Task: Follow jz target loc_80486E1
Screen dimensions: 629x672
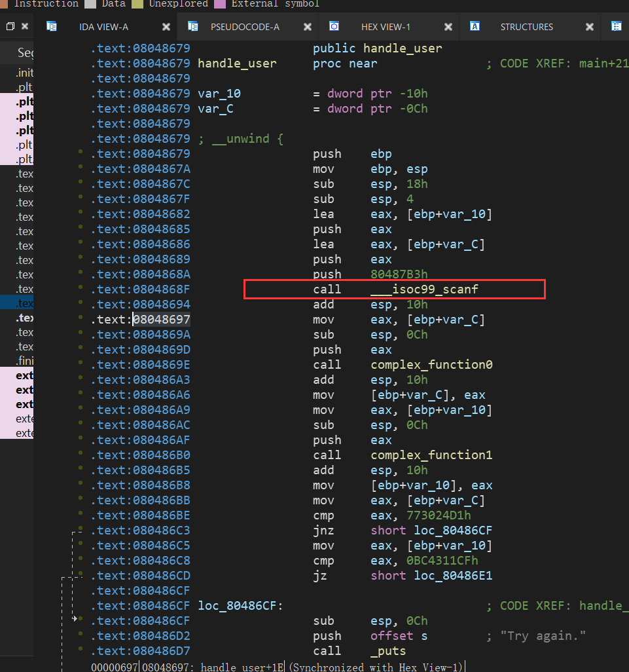Action: click(x=453, y=576)
